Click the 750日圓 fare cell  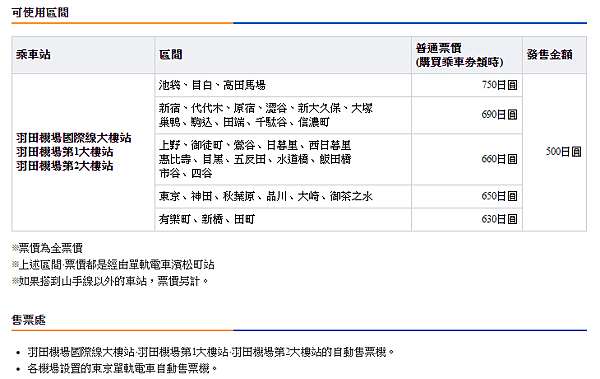click(467, 85)
